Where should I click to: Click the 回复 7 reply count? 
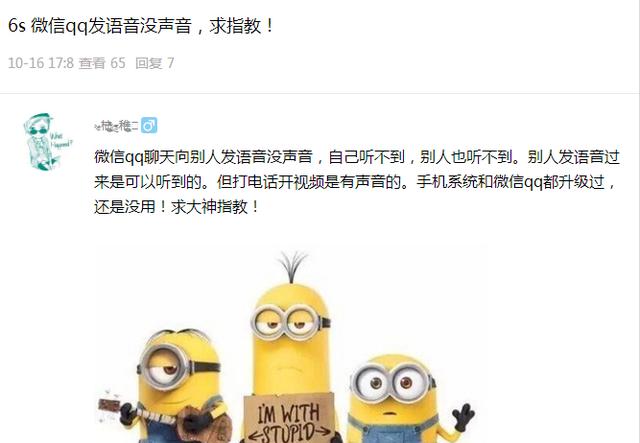pos(155,63)
